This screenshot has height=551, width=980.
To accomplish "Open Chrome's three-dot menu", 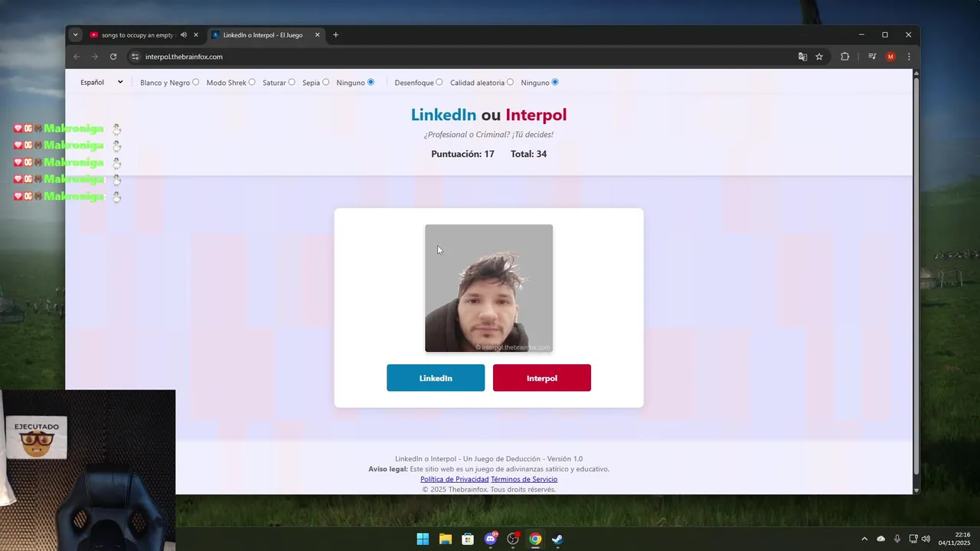I will click(909, 57).
